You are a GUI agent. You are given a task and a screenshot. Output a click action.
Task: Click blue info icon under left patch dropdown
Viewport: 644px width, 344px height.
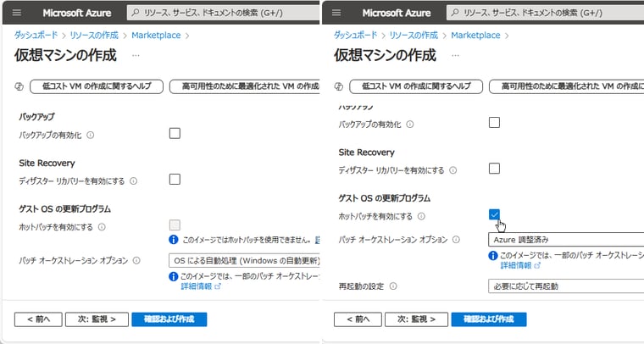coord(174,277)
